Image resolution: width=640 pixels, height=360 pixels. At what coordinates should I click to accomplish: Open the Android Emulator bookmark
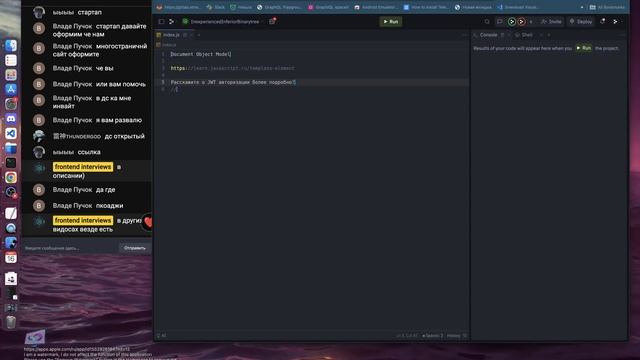tap(375, 7)
